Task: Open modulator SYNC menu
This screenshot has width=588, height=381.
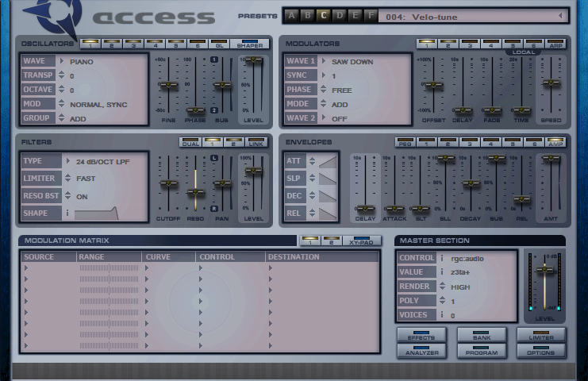Action: (x=324, y=75)
